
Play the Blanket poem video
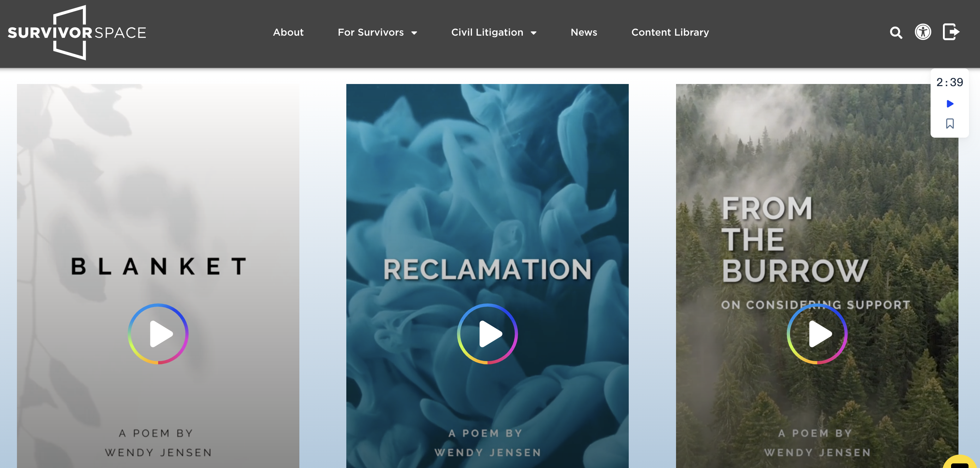[158, 334]
